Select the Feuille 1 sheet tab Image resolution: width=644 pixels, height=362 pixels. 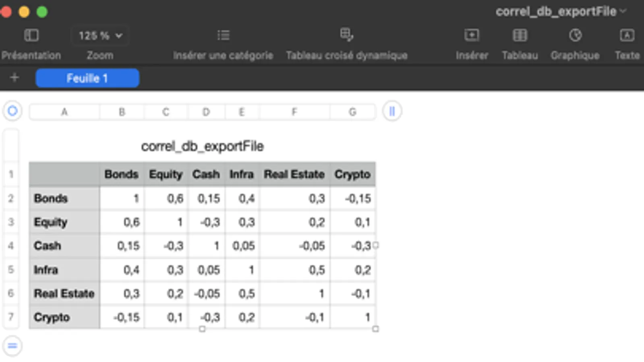pos(87,78)
